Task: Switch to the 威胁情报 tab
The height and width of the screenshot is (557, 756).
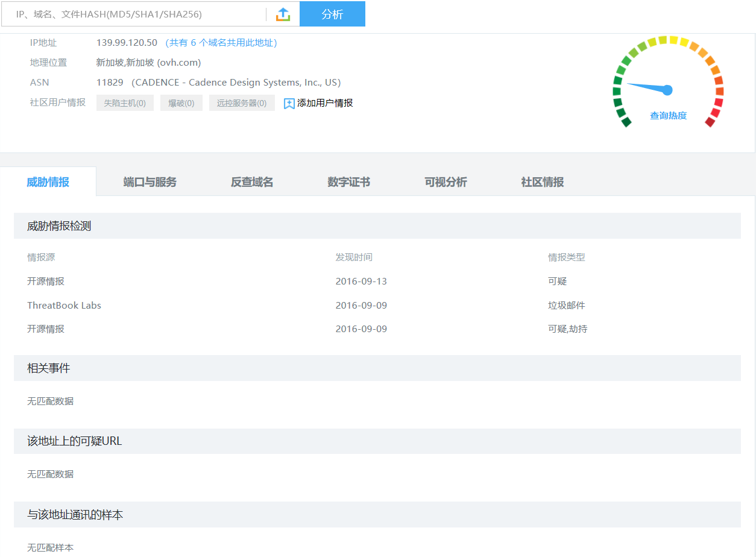Action: tap(48, 182)
